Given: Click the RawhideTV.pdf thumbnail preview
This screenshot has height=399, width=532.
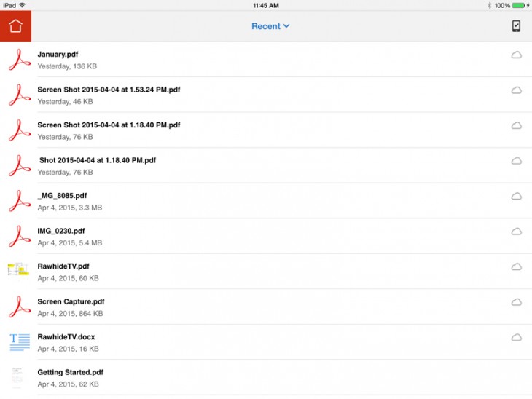Looking at the screenshot, I should tap(18, 269).
